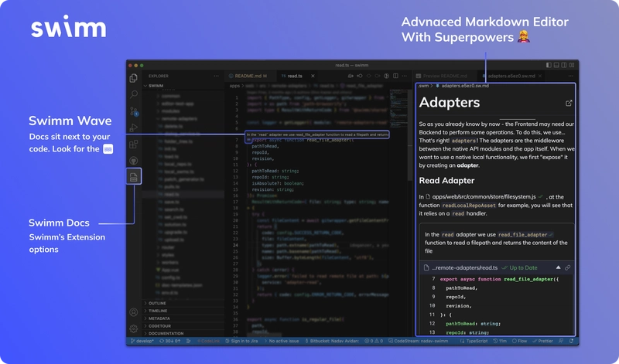Click the apps breadcrumb segment
This screenshot has height=364, width=619.
(x=234, y=86)
